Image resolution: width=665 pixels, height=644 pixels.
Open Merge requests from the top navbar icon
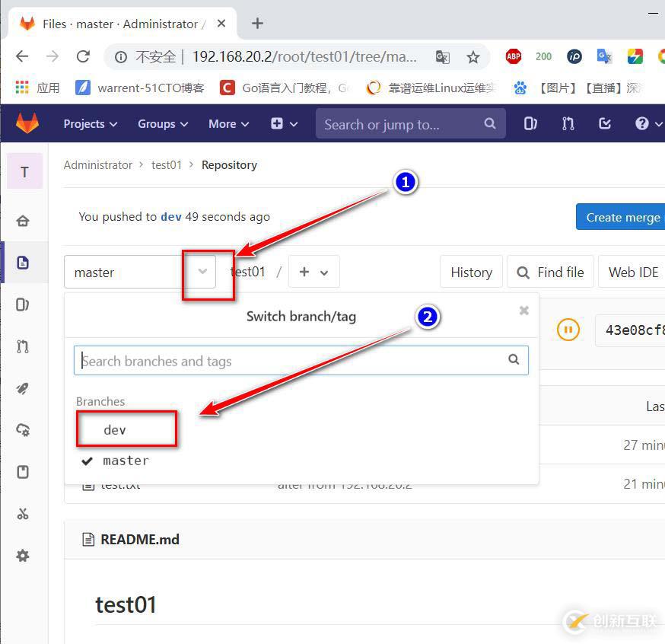click(x=568, y=123)
